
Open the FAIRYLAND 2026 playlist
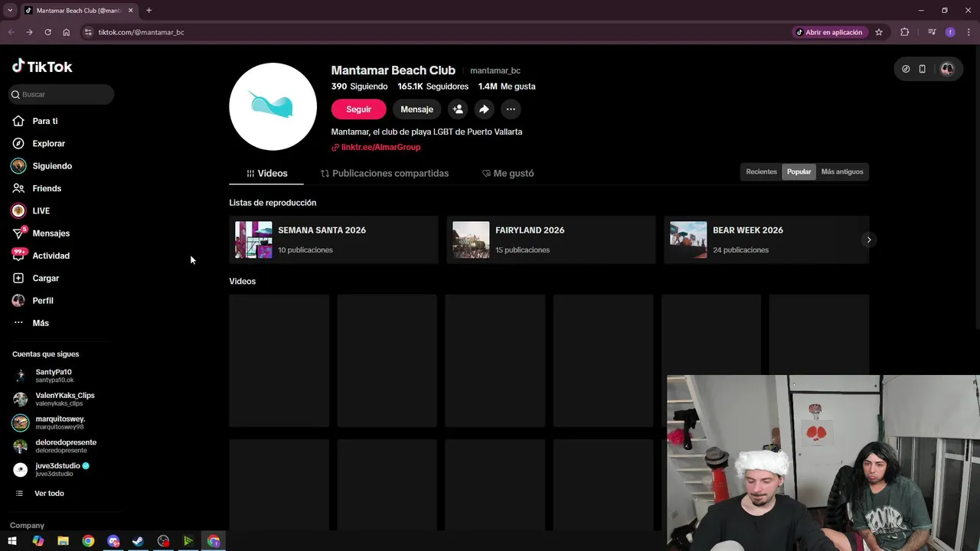(x=551, y=240)
